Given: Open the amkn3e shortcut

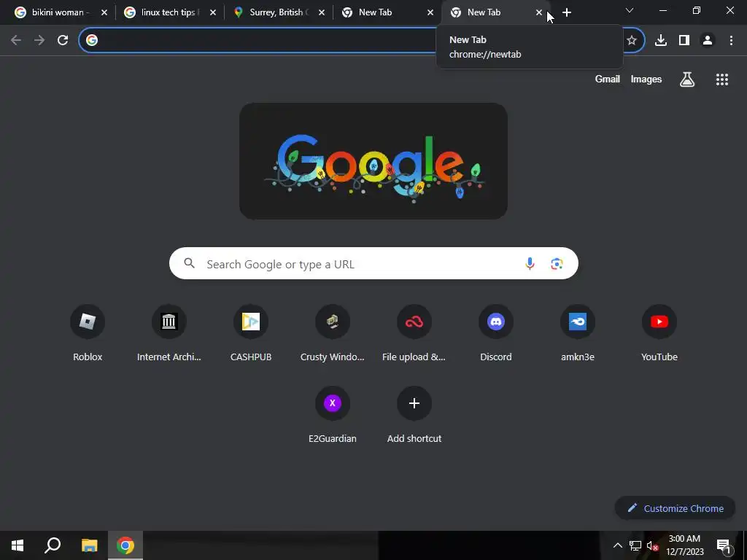Looking at the screenshot, I should [x=578, y=322].
